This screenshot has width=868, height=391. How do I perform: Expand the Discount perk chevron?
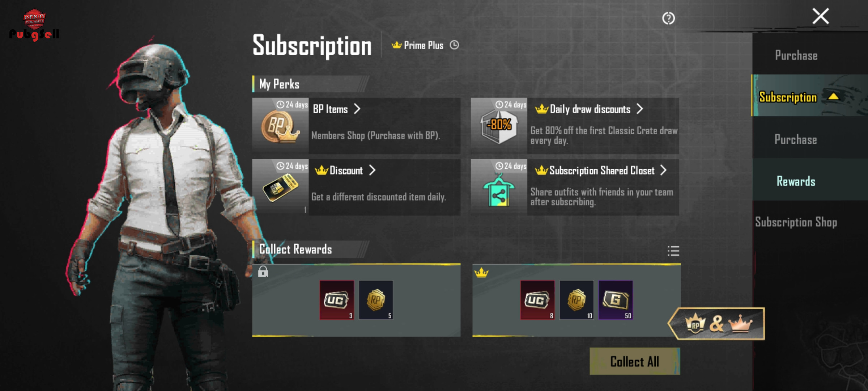click(x=372, y=170)
